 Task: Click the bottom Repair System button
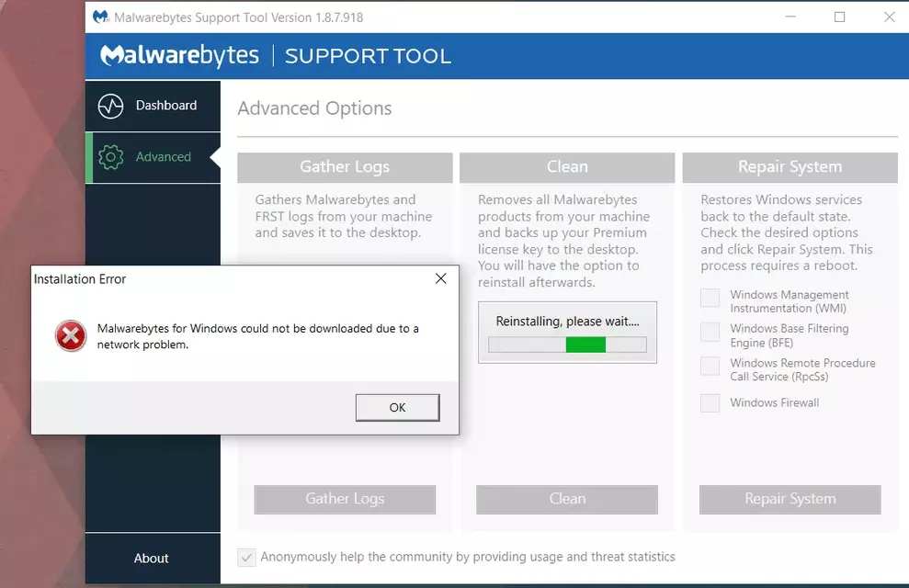(790, 499)
